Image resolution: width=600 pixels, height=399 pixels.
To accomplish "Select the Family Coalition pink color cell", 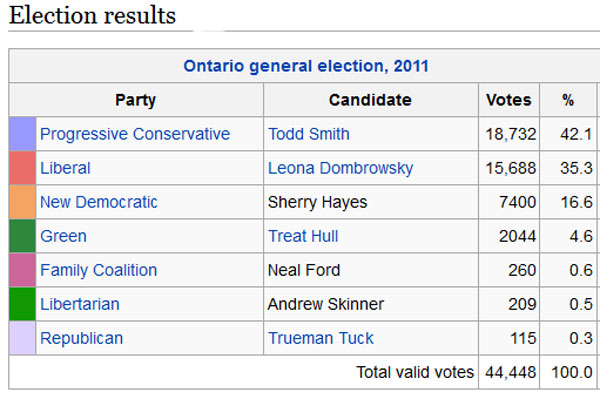I will (23, 270).
